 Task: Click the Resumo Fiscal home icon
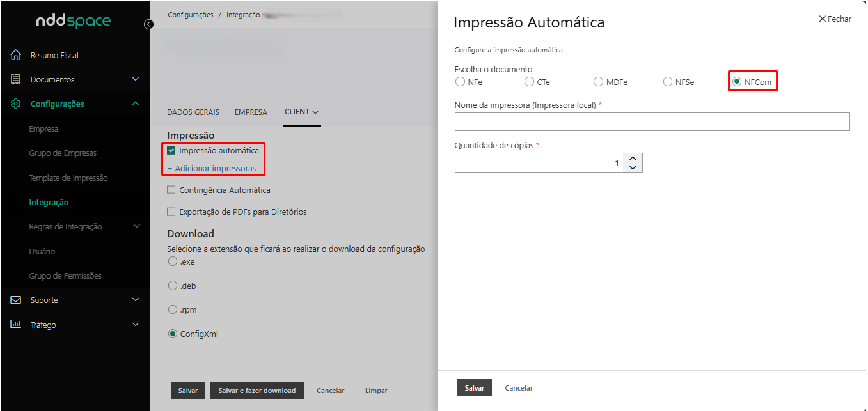(x=17, y=55)
